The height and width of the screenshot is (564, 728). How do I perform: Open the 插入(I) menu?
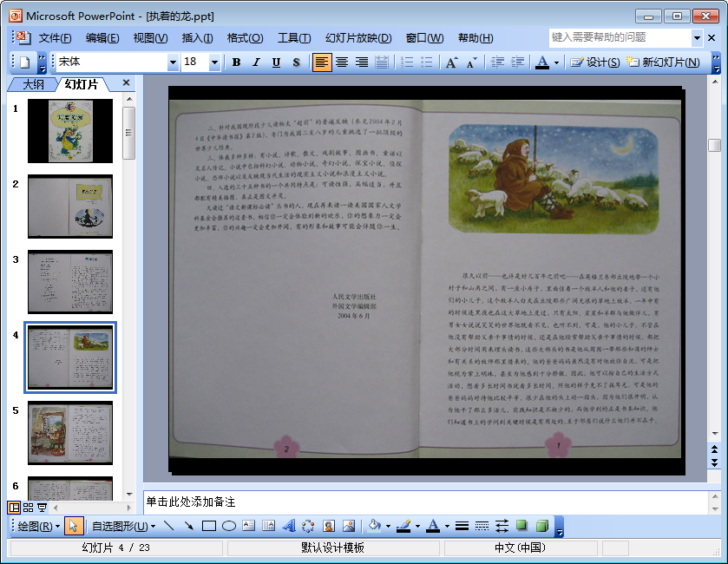(197, 38)
